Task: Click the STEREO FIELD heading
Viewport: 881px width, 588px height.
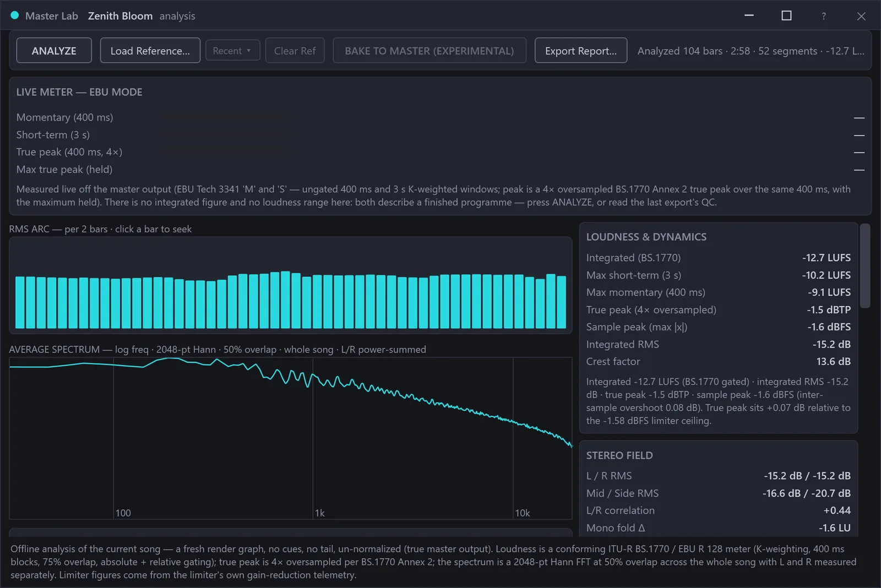Action: click(619, 455)
